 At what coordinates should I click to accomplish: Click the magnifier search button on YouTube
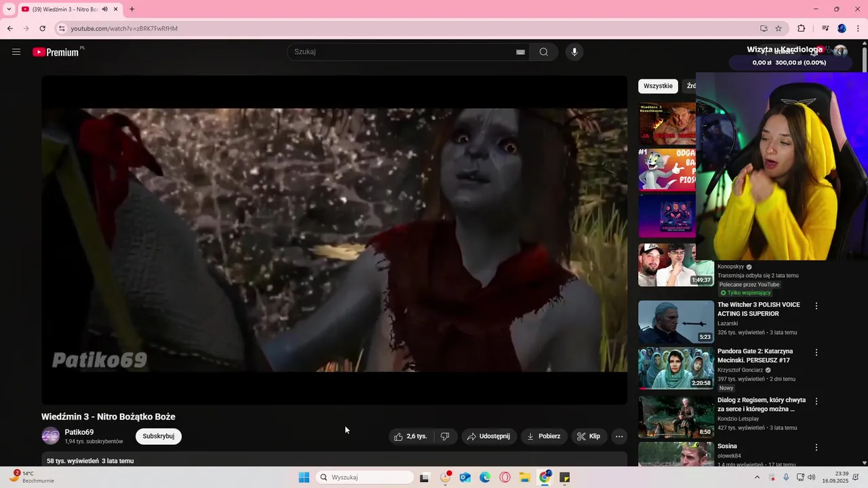pos(544,52)
